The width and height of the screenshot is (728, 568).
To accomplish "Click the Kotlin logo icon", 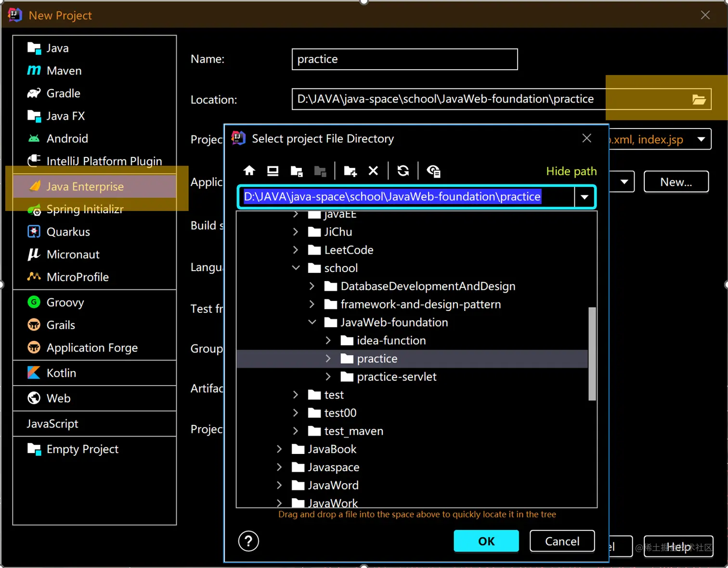I will point(34,373).
